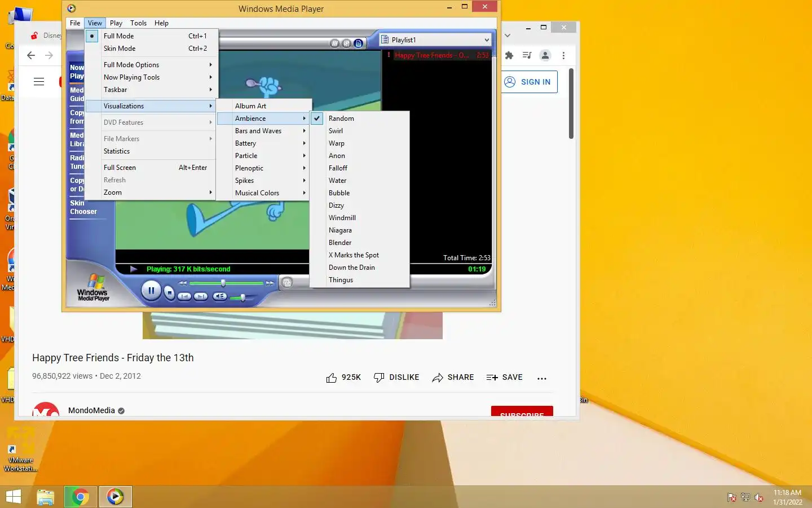Mute audio using the speaker icon
Viewport: 812px width, 508px height.
[220, 296]
